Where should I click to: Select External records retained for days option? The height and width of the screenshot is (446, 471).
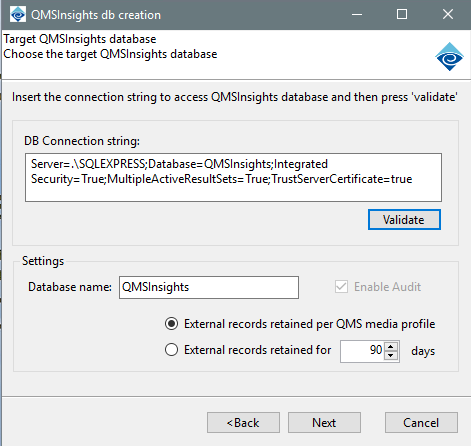point(172,350)
